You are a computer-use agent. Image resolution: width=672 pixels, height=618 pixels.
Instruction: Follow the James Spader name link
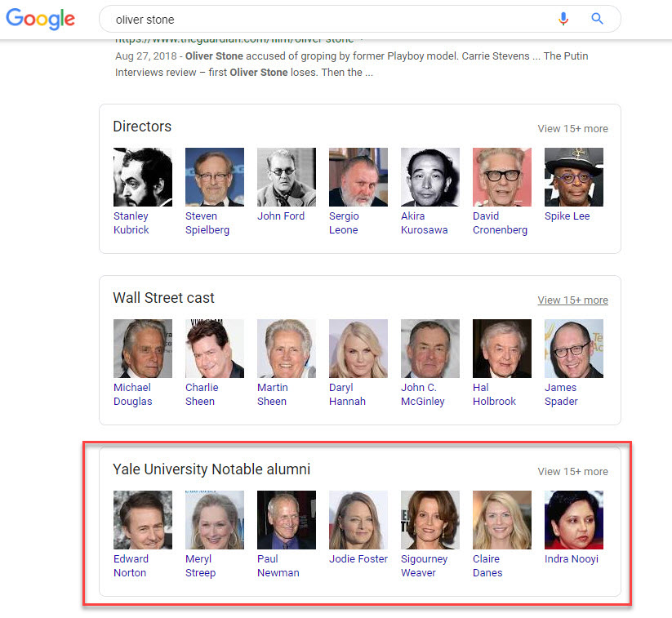(x=560, y=394)
